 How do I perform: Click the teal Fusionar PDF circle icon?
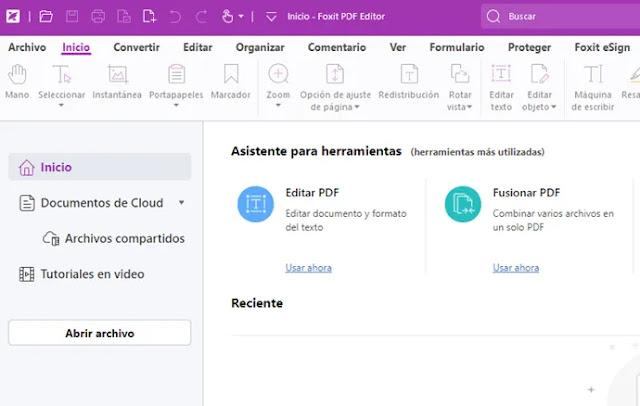pos(463,204)
